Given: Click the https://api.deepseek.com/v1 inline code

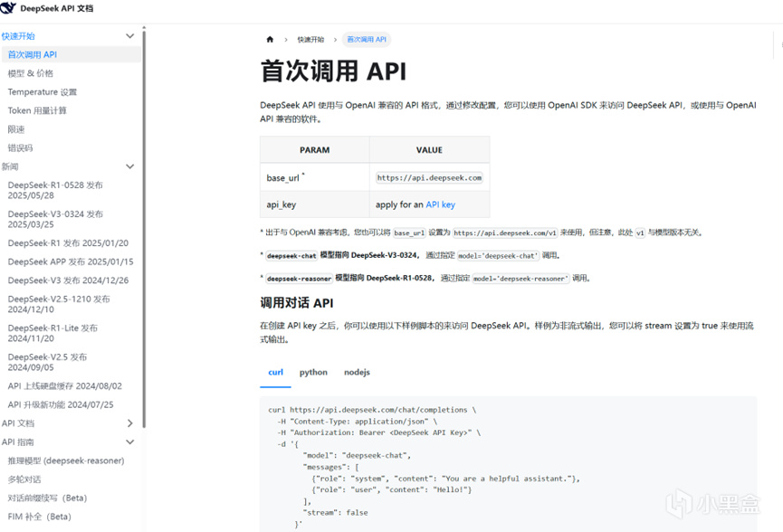Looking at the screenshot, I should tap(505, 233).
